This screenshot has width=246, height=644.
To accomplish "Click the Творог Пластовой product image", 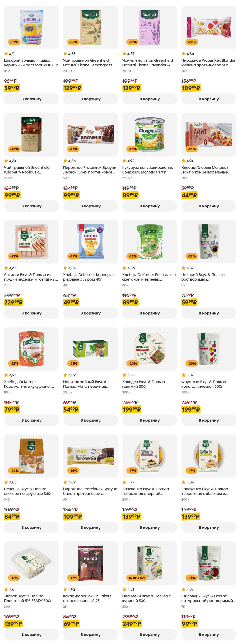I will pyautogui.click(x=31, y=563).
